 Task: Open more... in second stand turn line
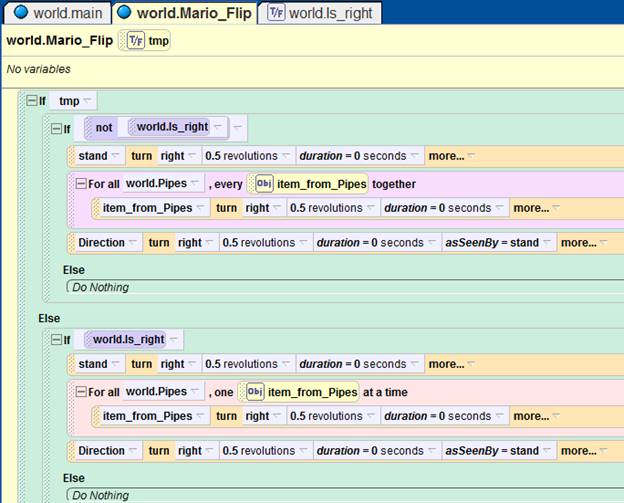451,364
